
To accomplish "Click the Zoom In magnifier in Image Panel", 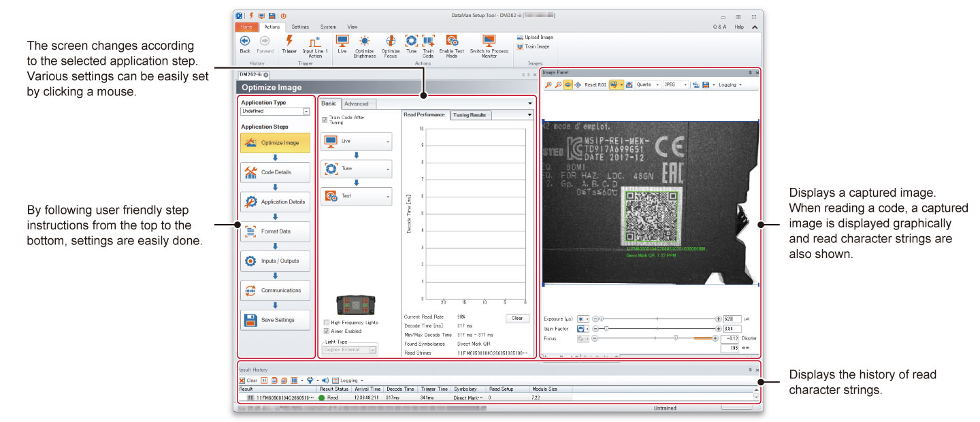I will pyautogui.click(x=548, y=84).
